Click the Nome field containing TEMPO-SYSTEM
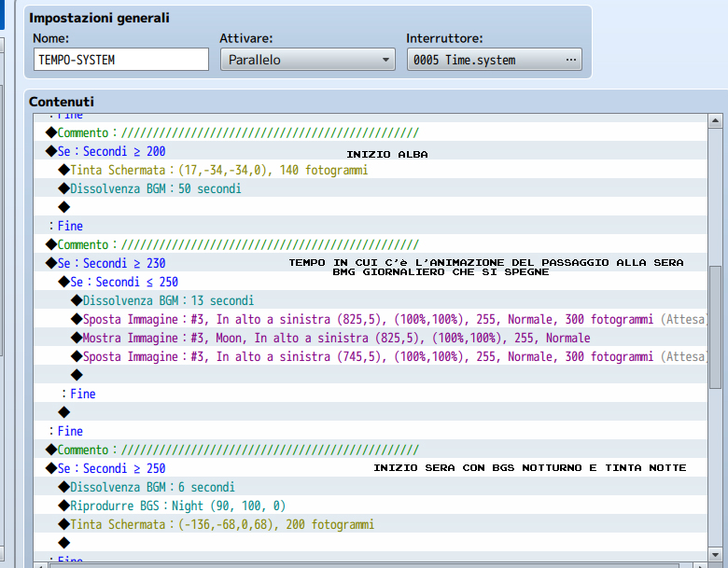 (121, 60)
